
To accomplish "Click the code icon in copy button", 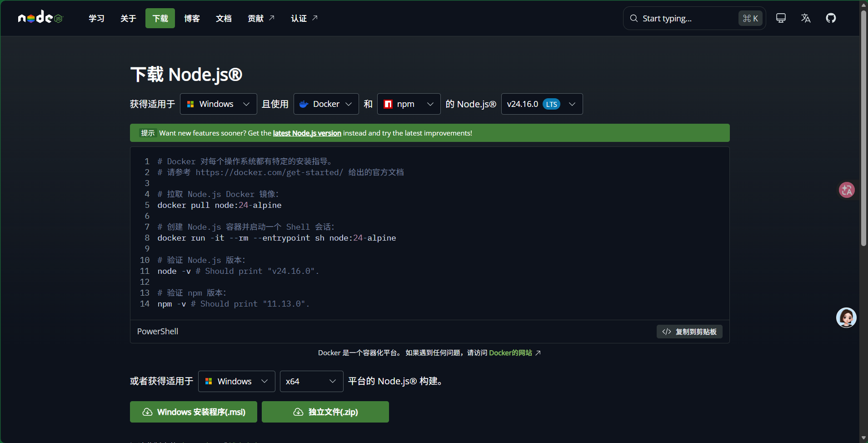I will pyautogui.click(x=667, y=332).
